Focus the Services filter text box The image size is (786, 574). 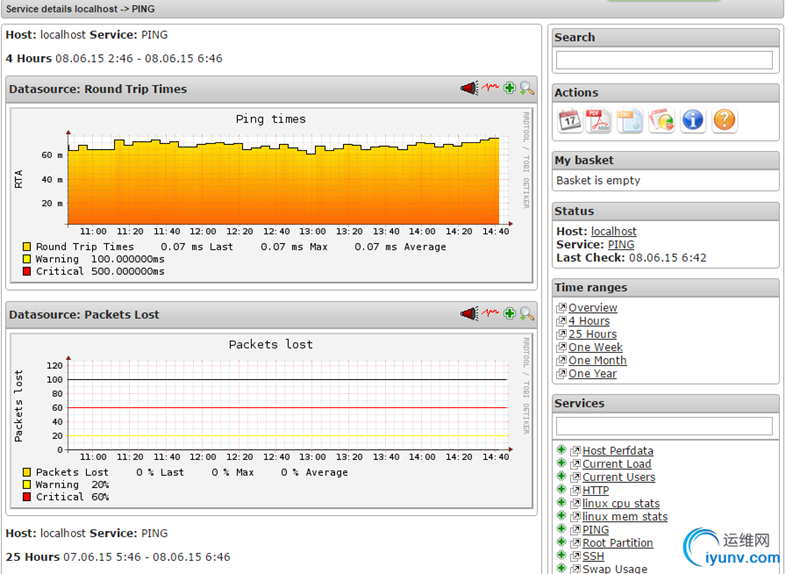pos(664,426)
